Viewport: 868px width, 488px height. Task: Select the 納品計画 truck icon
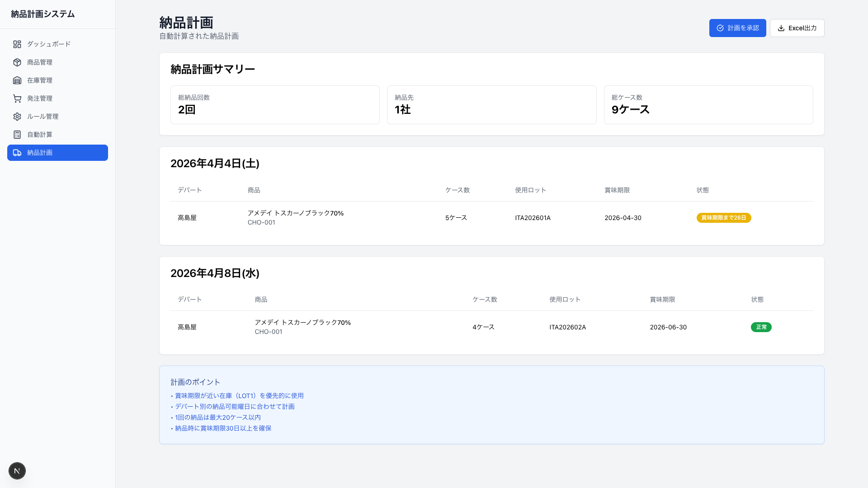click(17, 153)
